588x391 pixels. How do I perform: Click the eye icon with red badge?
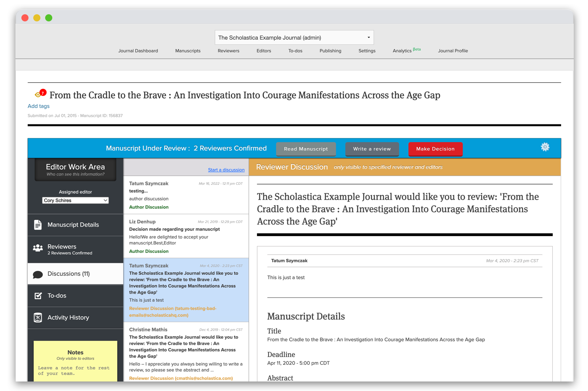click(x=40, y=93)
